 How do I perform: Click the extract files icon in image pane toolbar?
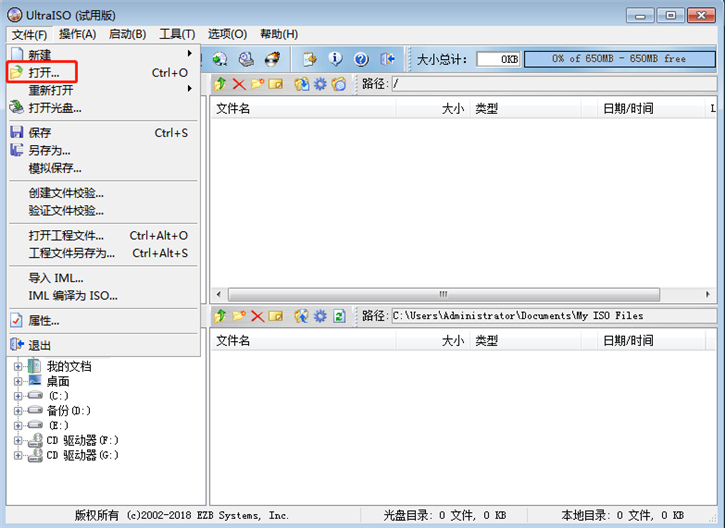point(301,84)
